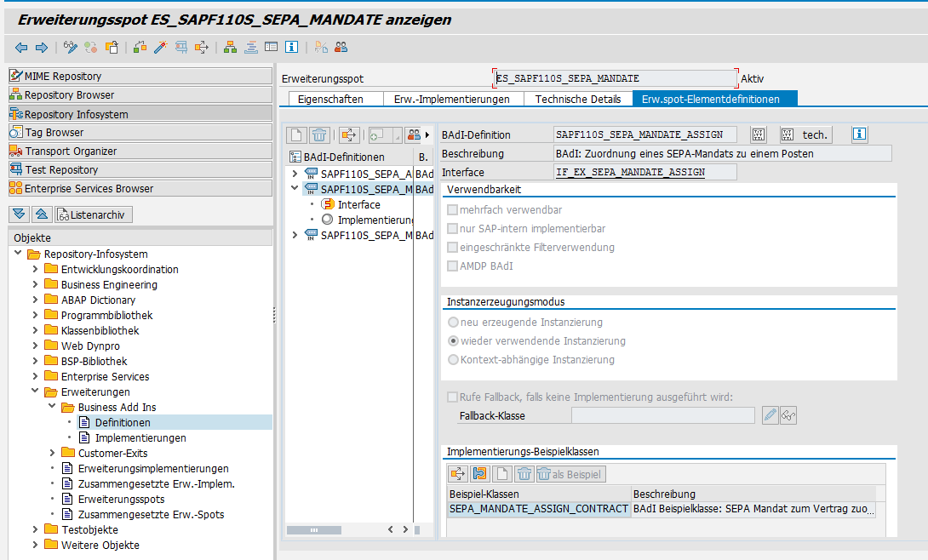This screenshot has width=928, height=560.
Task: Toggle the 'AMDP BAdI' checkbox
Action: [x=452, y=266]
